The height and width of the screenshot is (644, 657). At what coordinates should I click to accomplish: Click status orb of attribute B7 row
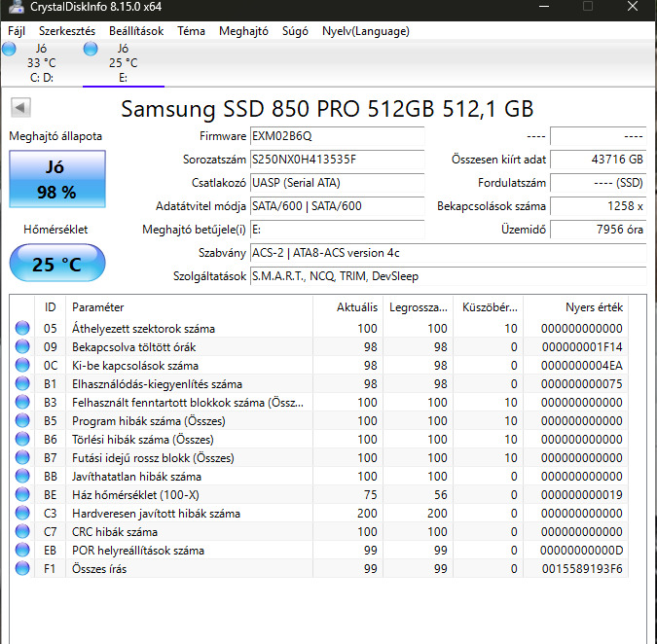pos(22,457)
